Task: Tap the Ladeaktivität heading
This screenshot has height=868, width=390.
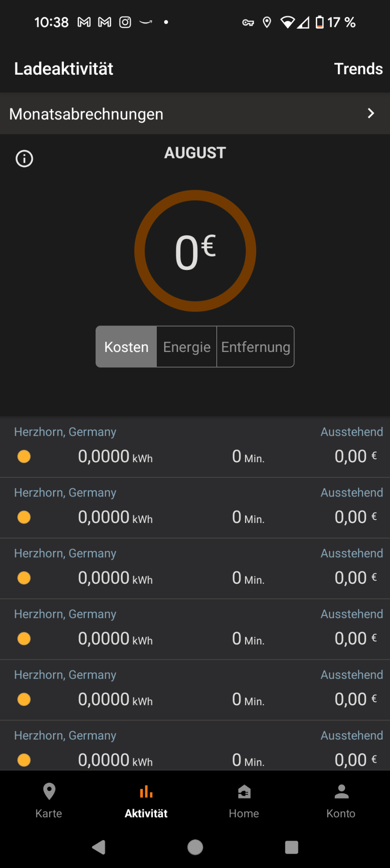Action: pyautogui.click(x=64, y=69)
